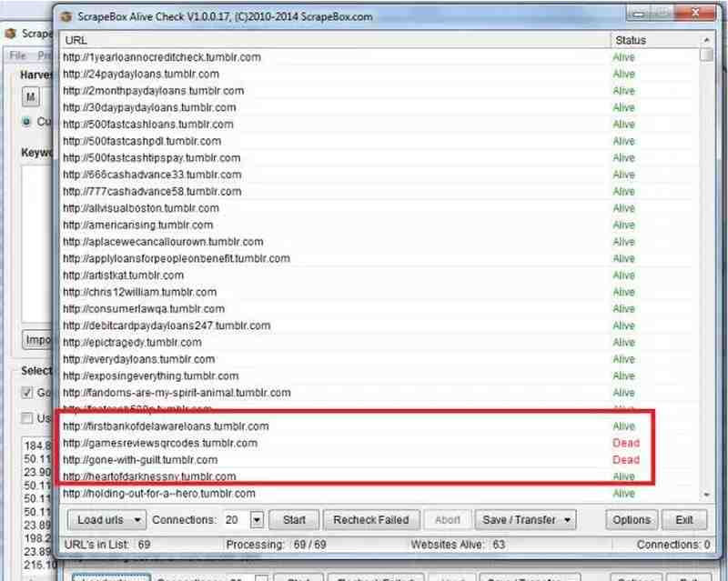This screenshot has width=728, height=581.
Task: Select the epictragedy.tumblr.com URL
Action: pyautogui.click(x=132, y=343)
